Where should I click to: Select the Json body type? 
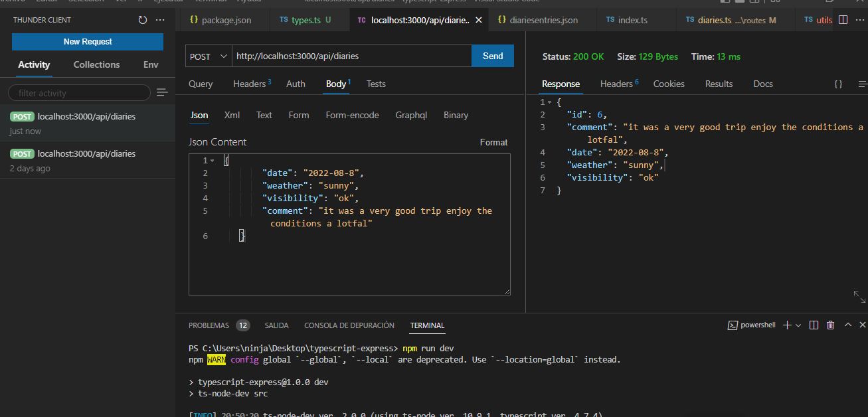[x=199, y=115]
